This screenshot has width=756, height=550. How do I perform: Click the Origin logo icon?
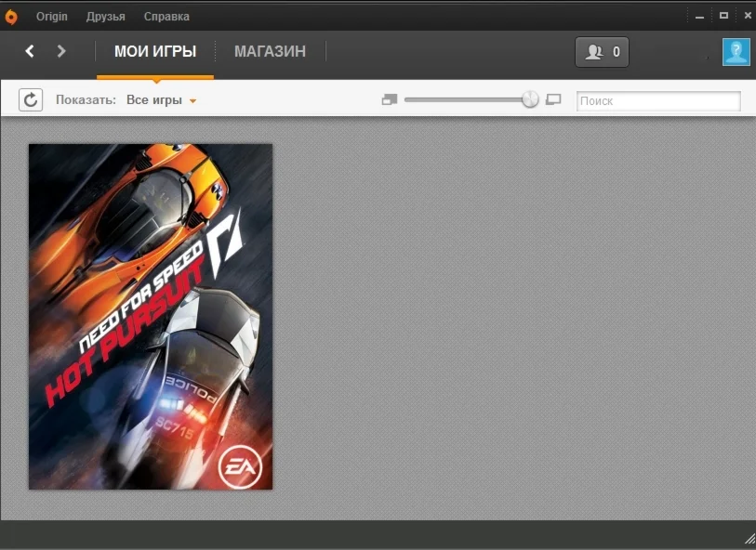tap(11, 16)
